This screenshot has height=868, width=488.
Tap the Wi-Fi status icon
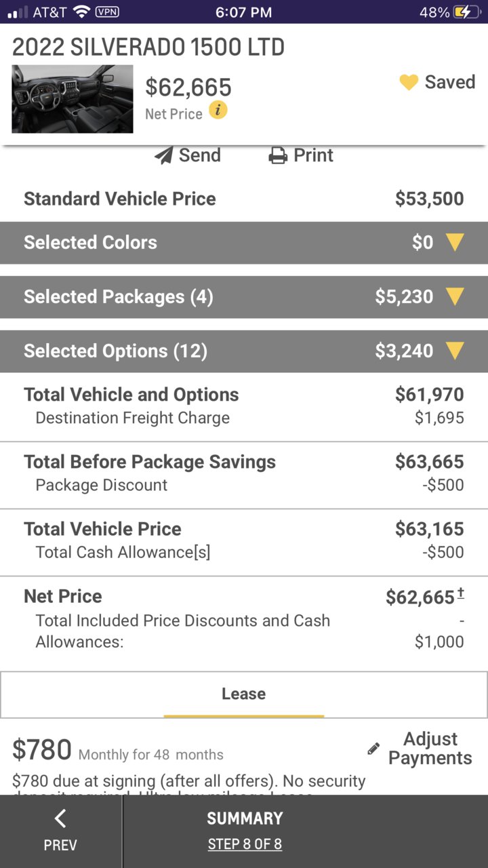point(81,12)
